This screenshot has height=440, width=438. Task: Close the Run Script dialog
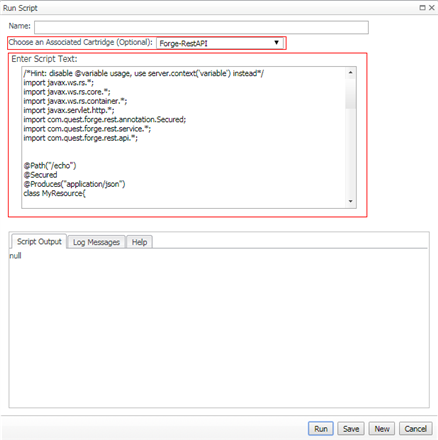(x=432, y=8)
